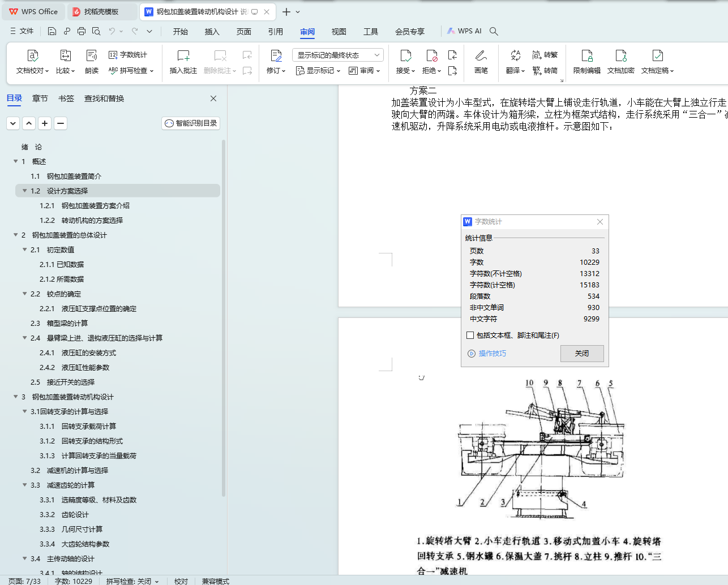The height and width of the screenshot is (585, 728).
Task: Click the 文档校对 proofreading icon
Action: (x=33, y=55)
